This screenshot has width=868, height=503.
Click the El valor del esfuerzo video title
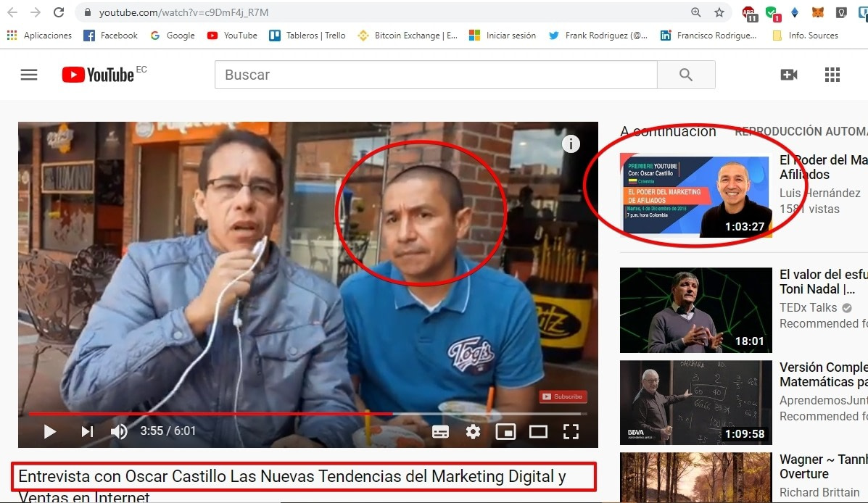point(824,282)
